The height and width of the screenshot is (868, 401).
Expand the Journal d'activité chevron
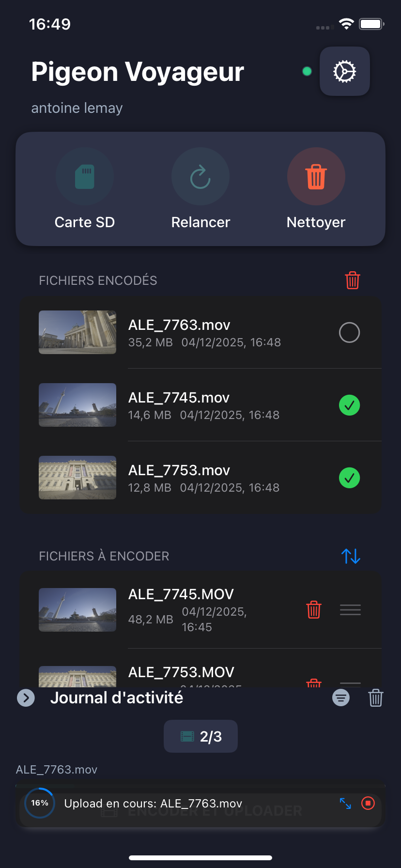point(26,698)
